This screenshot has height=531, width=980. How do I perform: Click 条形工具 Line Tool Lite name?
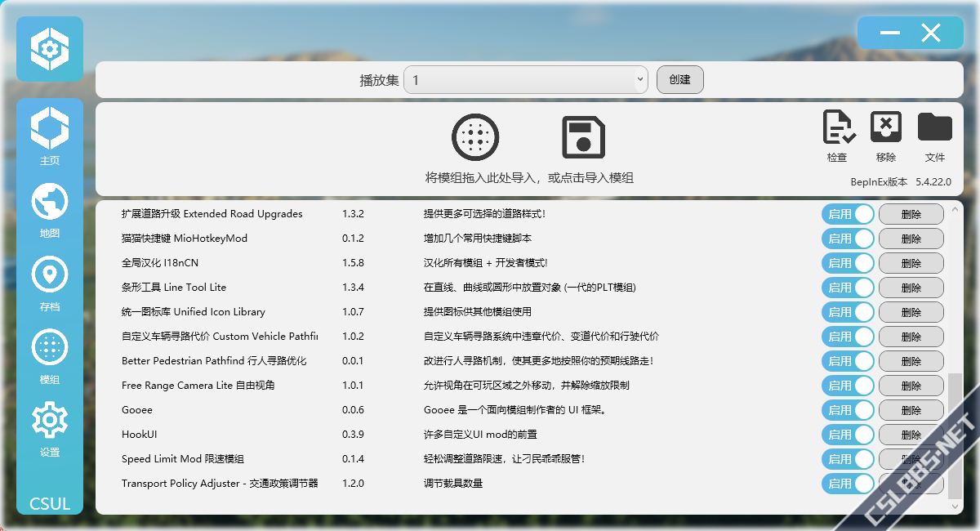click(174, 288)
